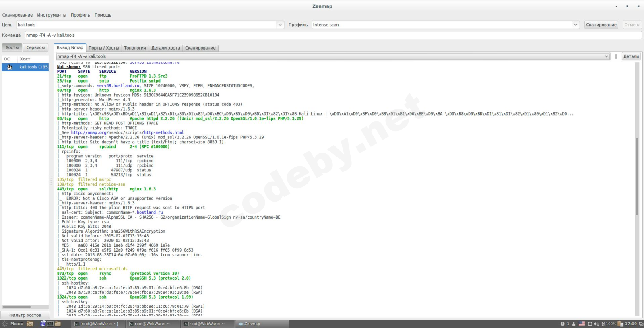Expand the Профиль profile dropdown arrow
The width and height of the screenshot is (644, 328).
click(576, 25)
